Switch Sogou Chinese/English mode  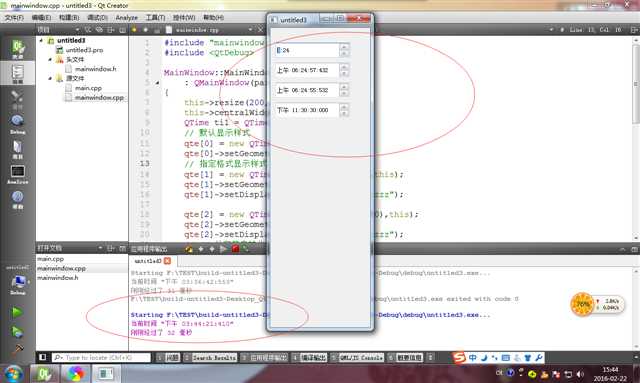473,358
